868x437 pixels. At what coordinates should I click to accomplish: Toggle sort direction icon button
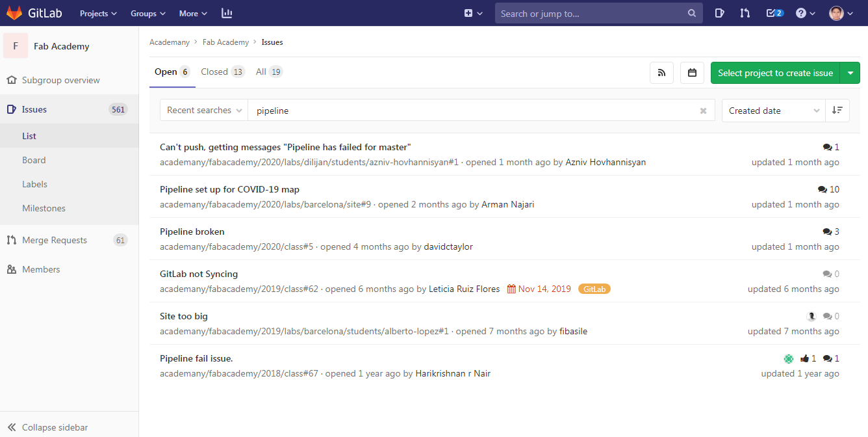(837, 111)
